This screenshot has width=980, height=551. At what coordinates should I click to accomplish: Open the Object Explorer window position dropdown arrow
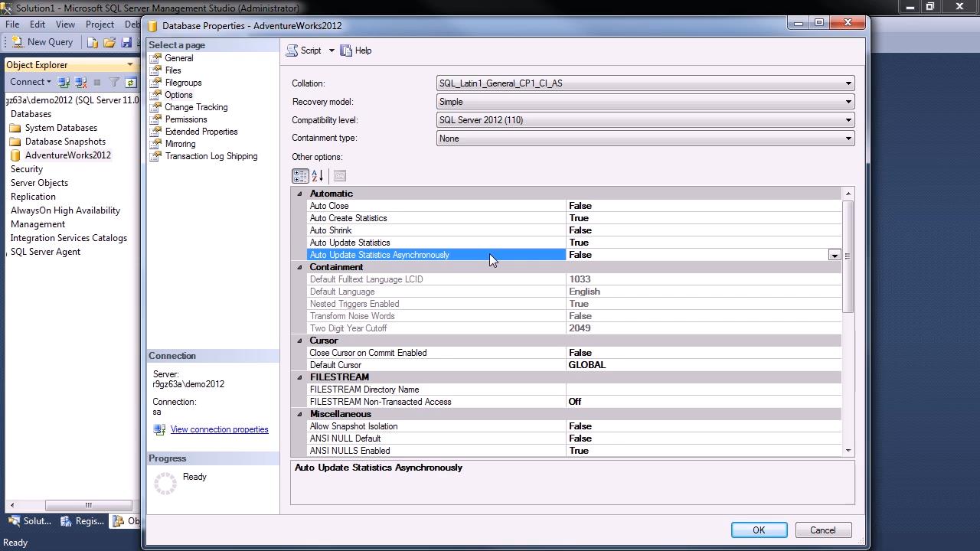(130, 65)
